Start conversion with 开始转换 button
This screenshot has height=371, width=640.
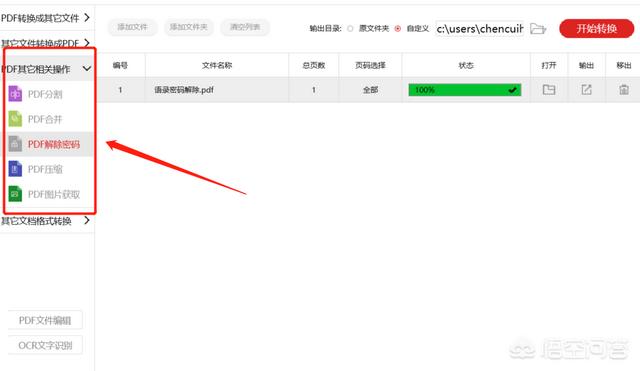point(597,29)
